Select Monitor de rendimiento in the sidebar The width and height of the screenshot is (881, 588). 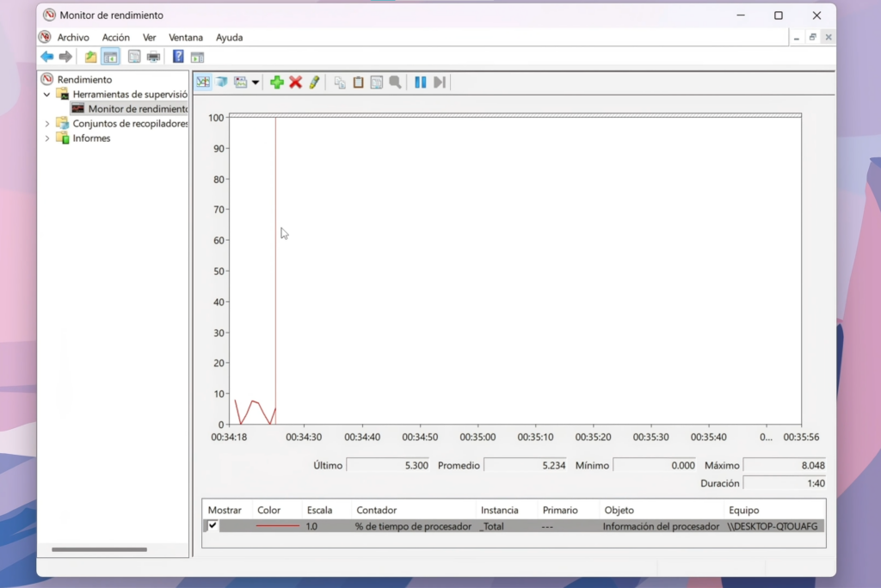pyautogui.click(x=131, y=108)
